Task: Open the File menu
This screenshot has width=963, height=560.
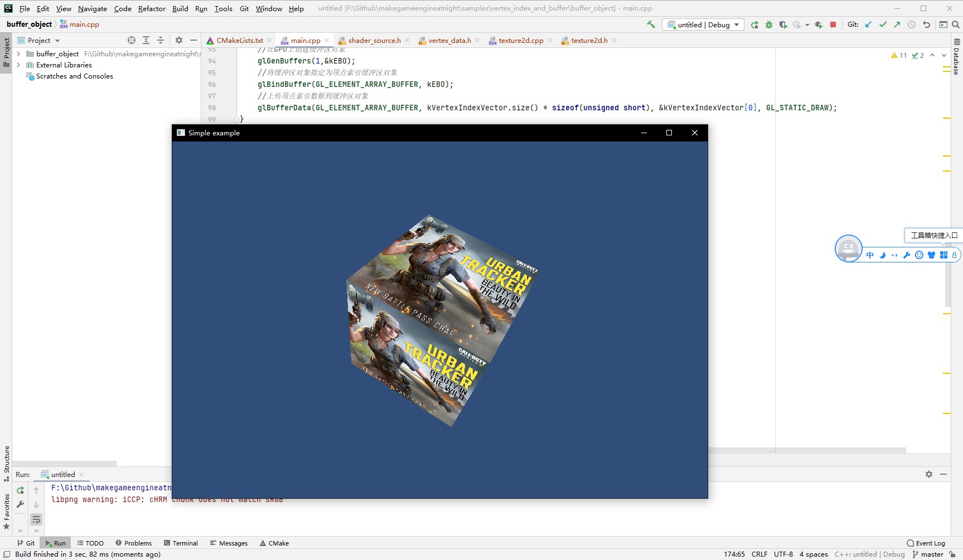Action: coord(25,8)
